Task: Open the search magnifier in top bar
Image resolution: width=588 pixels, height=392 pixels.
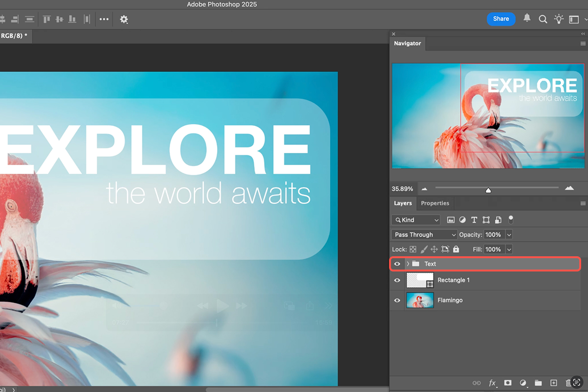Action: coord(543,19)
